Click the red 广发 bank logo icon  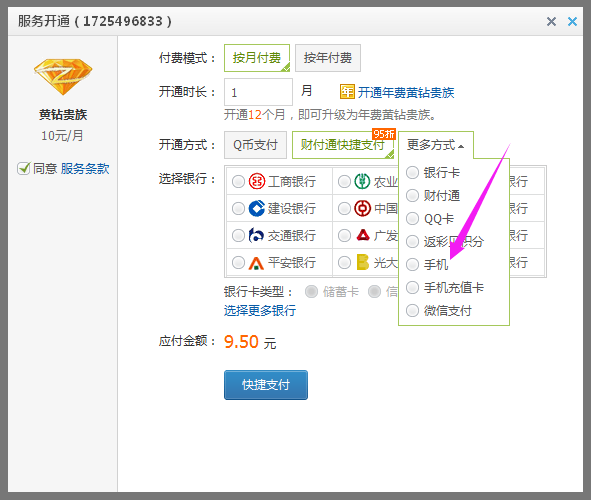(x=363, y=235)
